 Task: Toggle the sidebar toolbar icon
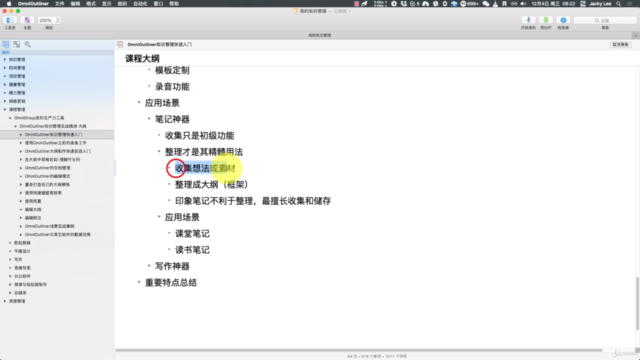9,20
